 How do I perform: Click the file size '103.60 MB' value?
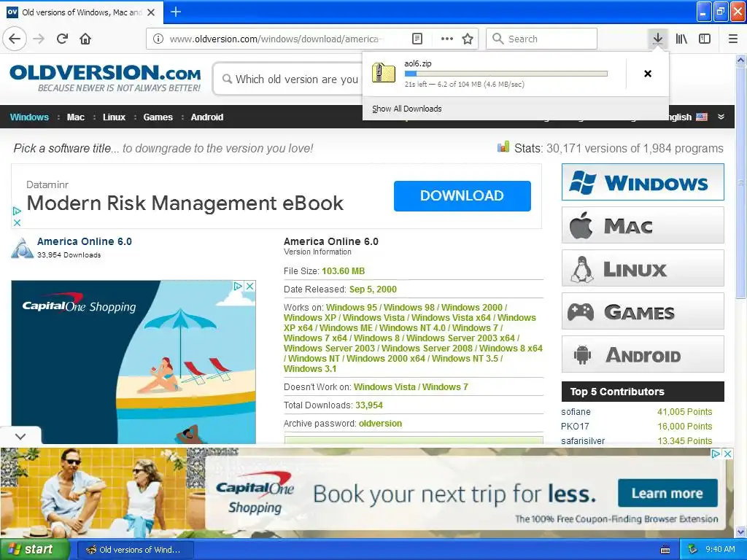343,271
